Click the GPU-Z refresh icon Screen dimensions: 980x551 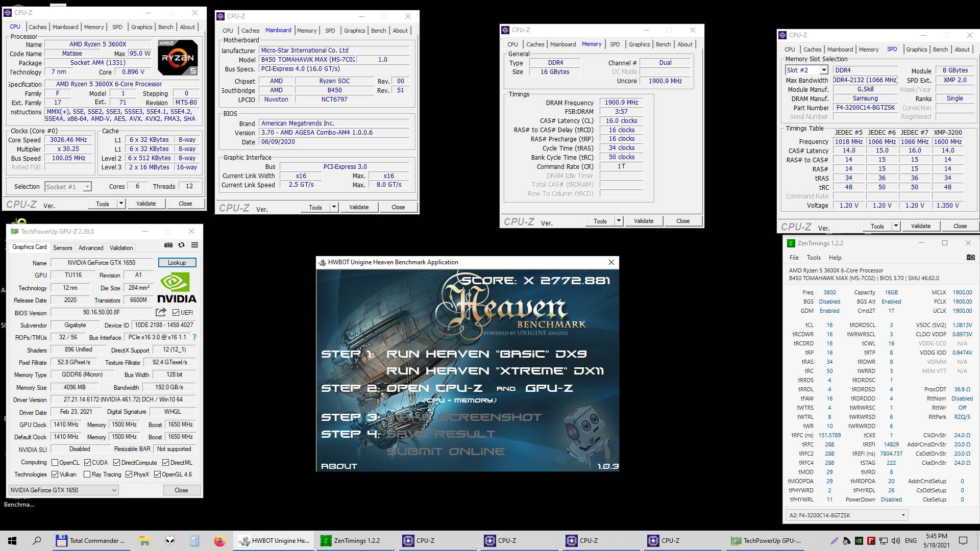click(181, 245)
